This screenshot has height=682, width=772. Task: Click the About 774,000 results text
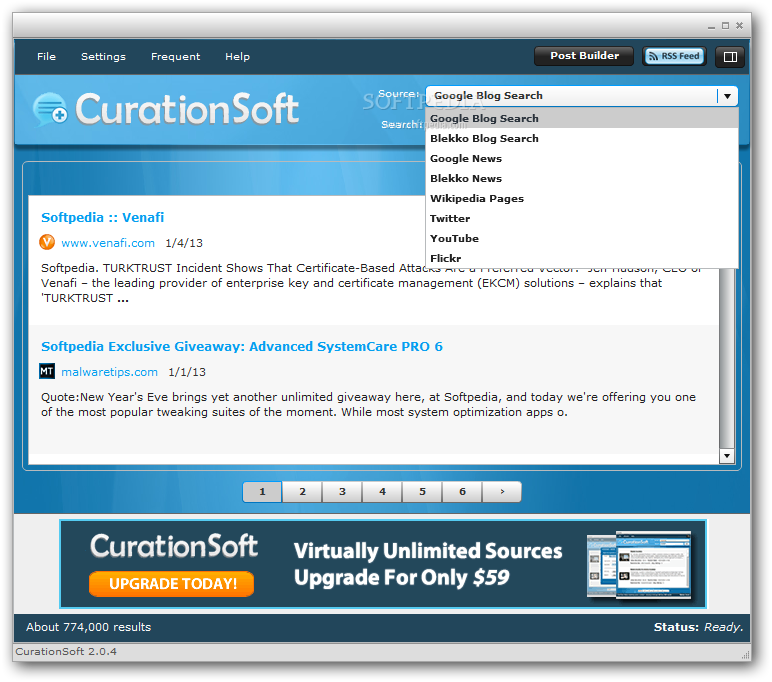pos(89,627)
